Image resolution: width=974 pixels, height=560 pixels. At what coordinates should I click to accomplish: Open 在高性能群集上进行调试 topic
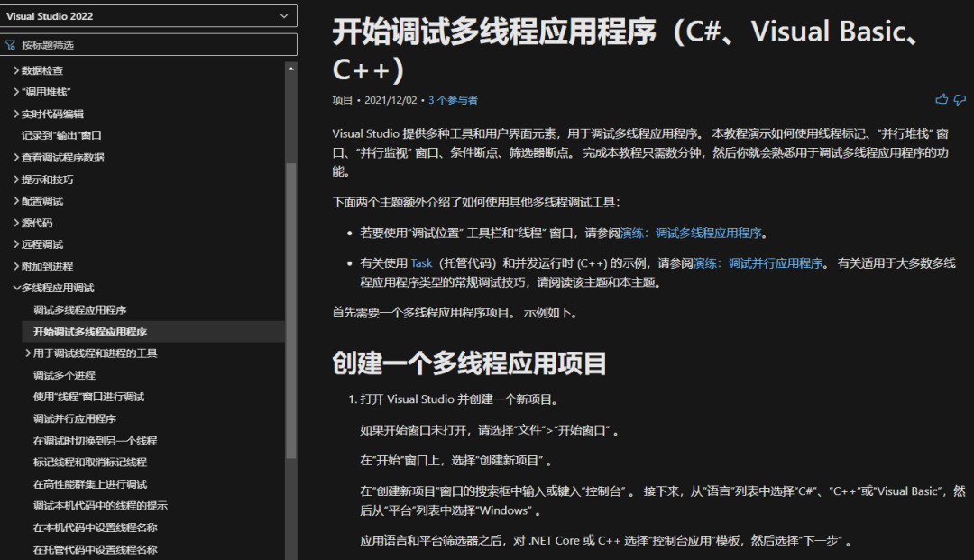pyautogui.click(x=90, y=484)
